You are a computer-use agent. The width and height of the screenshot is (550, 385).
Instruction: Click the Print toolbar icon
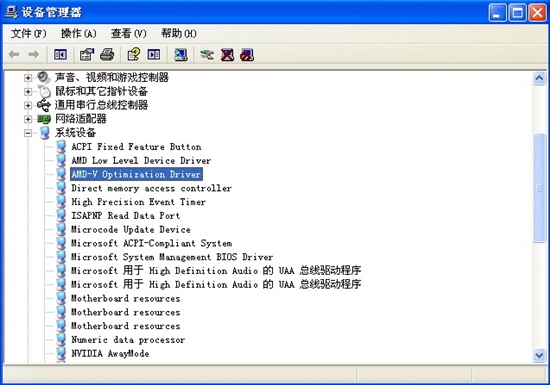107,55
